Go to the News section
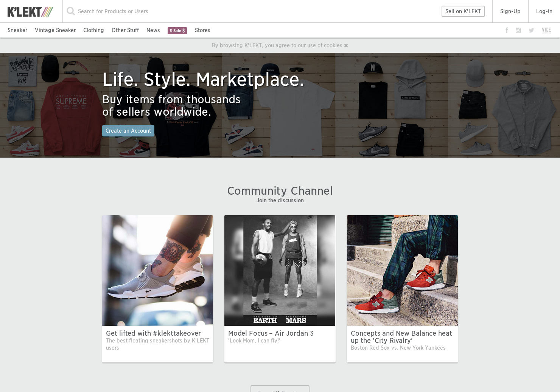This screenshot has height=392, width=560. click(x=153, y=30)
